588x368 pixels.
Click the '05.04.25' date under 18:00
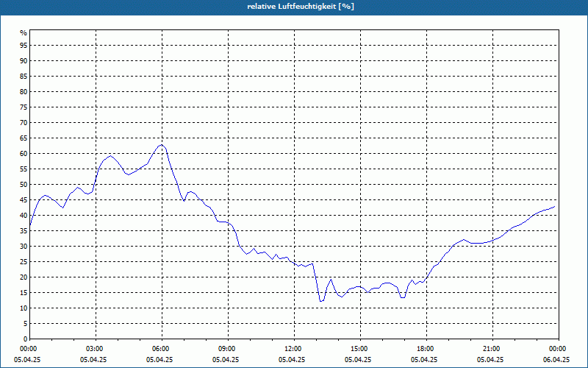click(x=424, y=360)
